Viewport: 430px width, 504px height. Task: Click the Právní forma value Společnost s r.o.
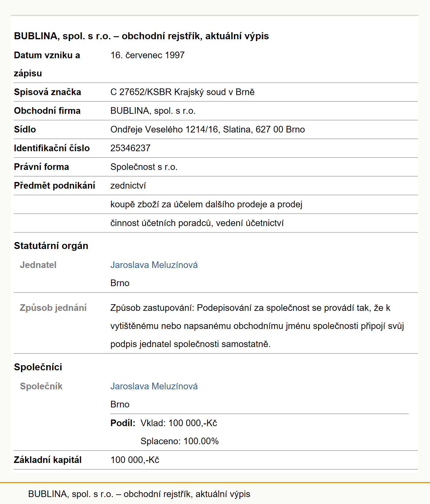pos(144,167)
